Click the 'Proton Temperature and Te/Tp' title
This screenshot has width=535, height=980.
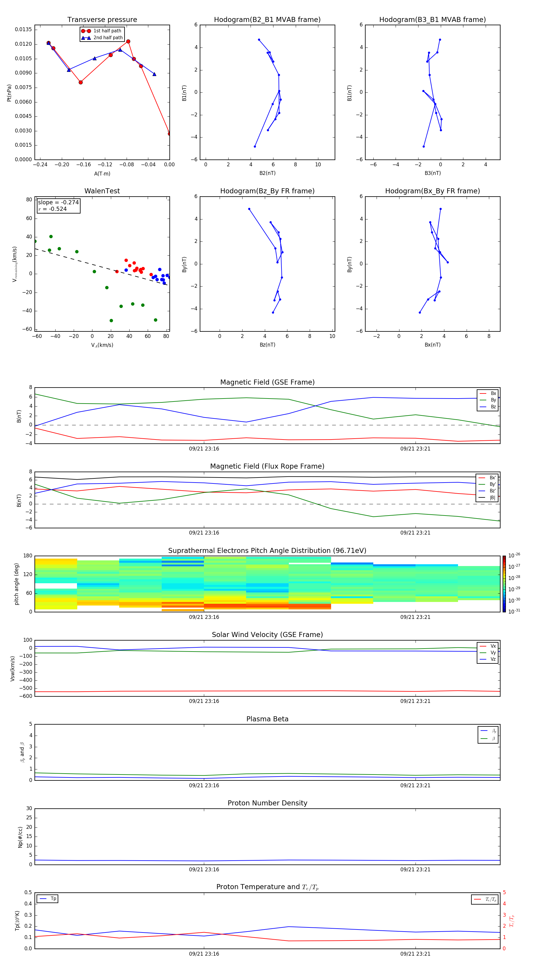click(x=267, y=887)
